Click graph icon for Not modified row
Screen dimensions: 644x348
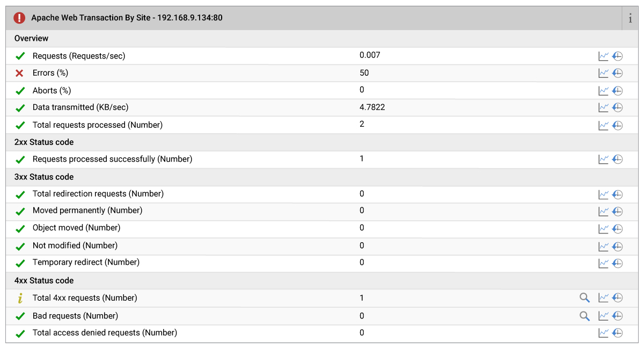pos(603,246)
